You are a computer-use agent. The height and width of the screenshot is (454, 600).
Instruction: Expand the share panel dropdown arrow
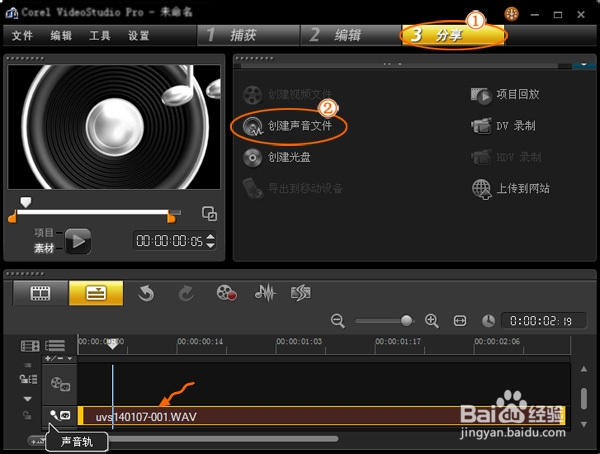[584, 64]
